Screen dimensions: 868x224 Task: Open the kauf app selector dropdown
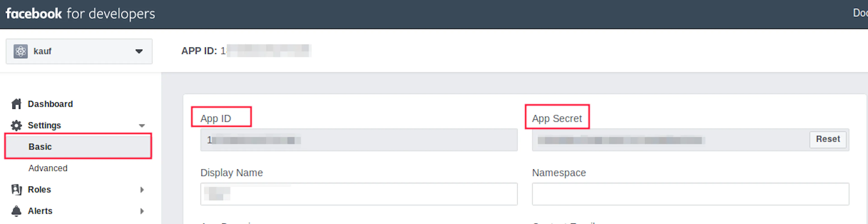pos(79,51)
